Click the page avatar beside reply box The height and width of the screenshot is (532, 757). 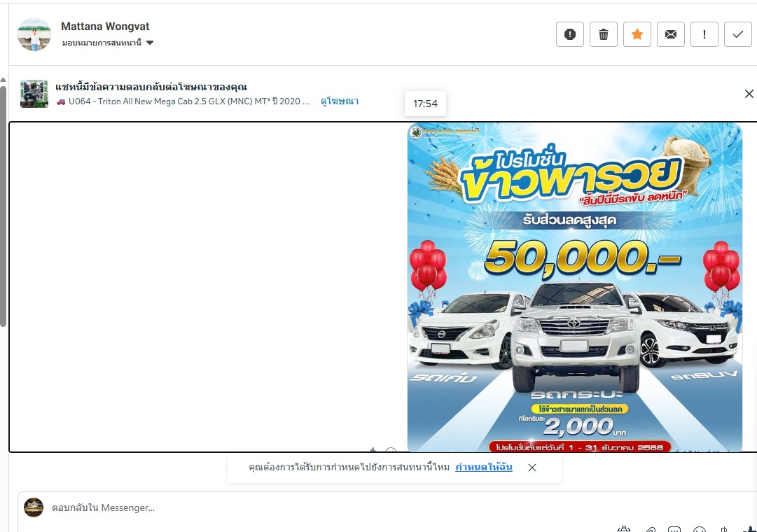[34, 507]
